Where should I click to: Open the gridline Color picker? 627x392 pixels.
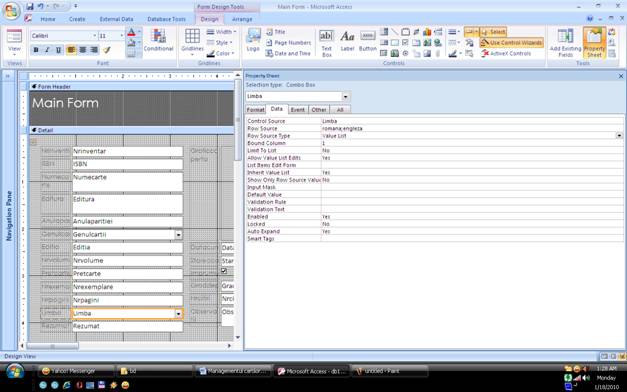(x=221, y=53)
